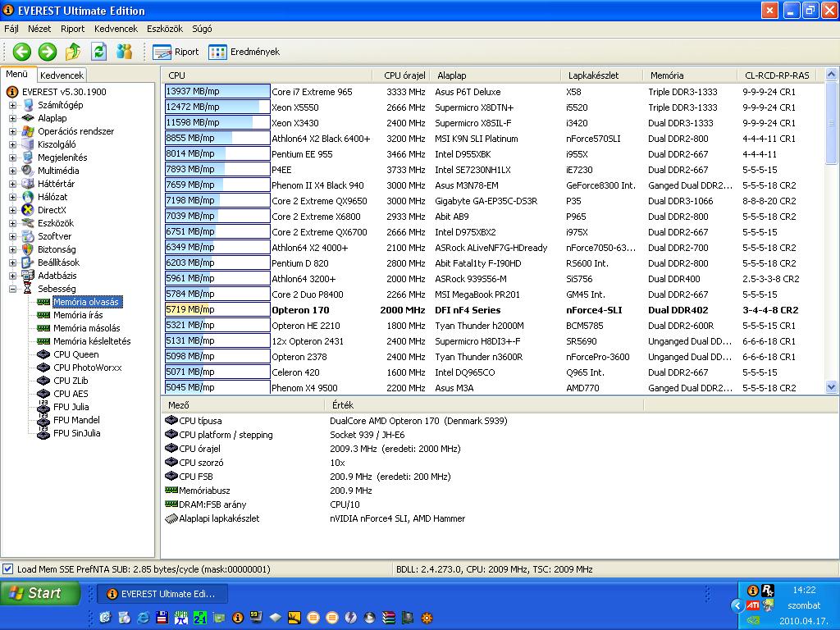Click the green Forward arrow toolbar icon
This screenshot has width=840, height=630.
(47, 52)
